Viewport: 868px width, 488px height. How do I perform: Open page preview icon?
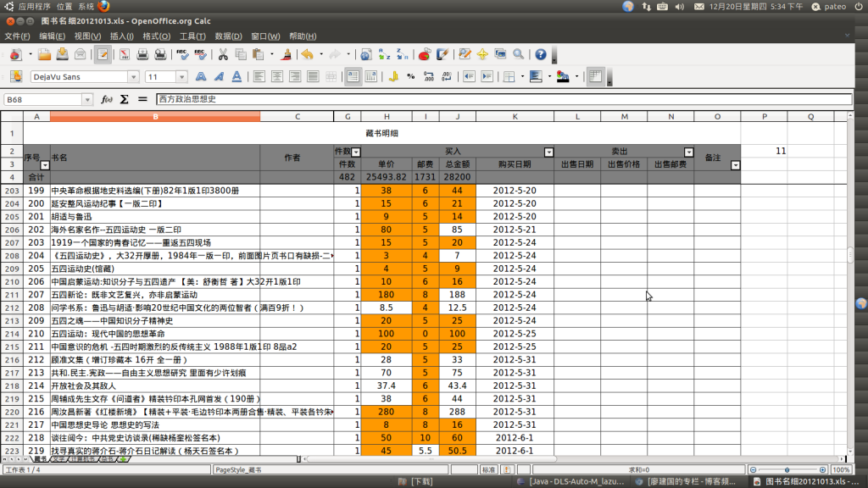(160, 54)
